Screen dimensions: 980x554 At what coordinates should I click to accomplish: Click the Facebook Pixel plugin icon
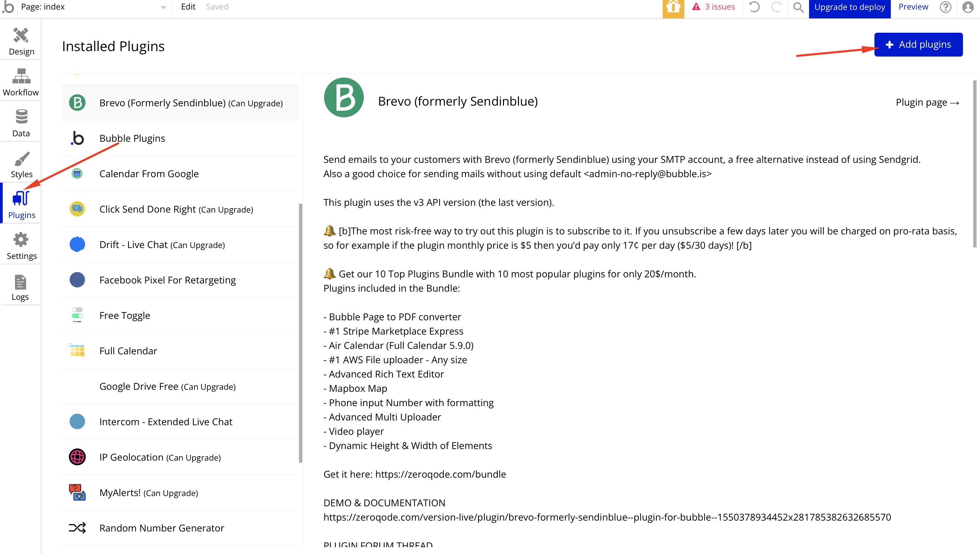(77, 280)
